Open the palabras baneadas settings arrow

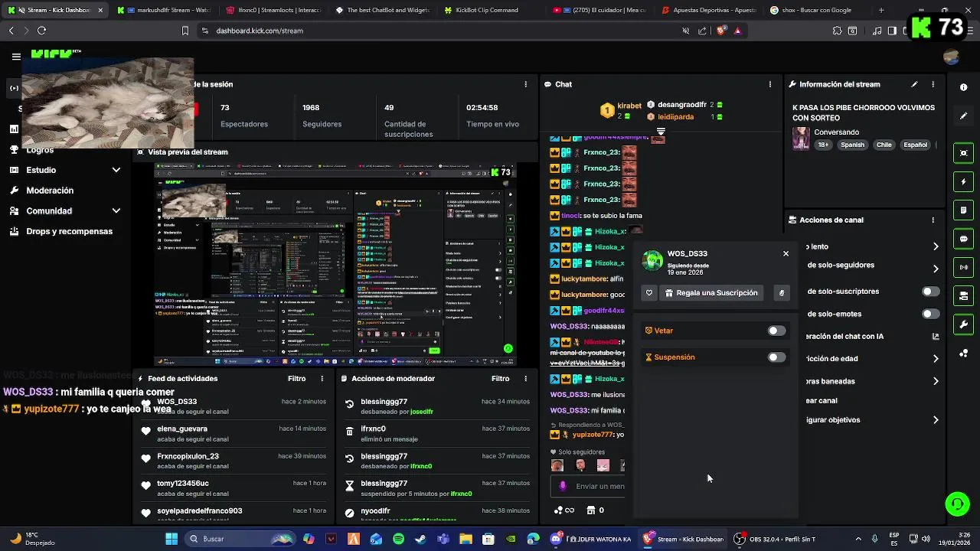click(x=936, y=380)
